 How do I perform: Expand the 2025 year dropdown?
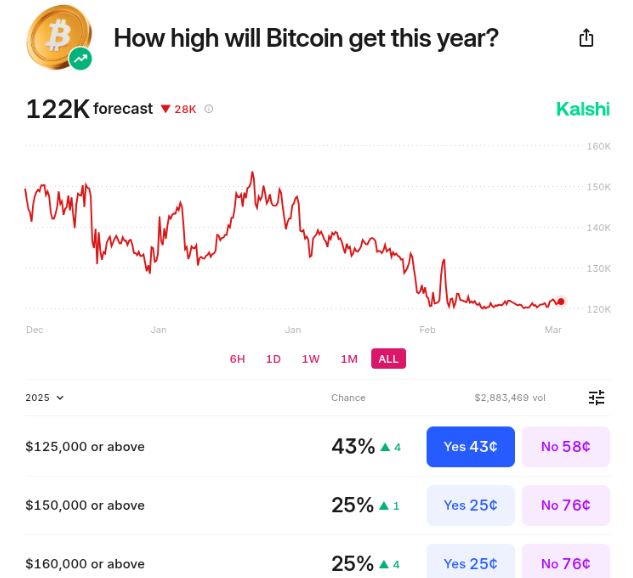[x=45, y=398]
